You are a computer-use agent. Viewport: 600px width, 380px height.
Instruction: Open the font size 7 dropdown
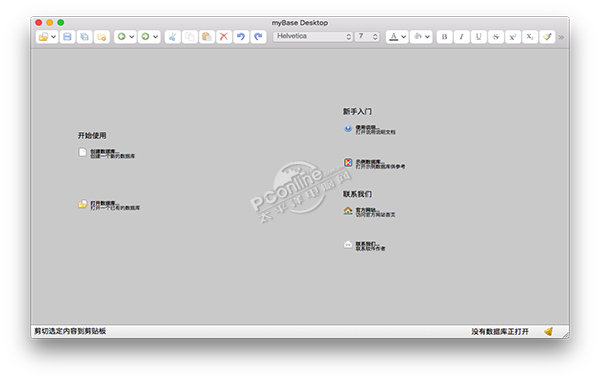(368, 36)
